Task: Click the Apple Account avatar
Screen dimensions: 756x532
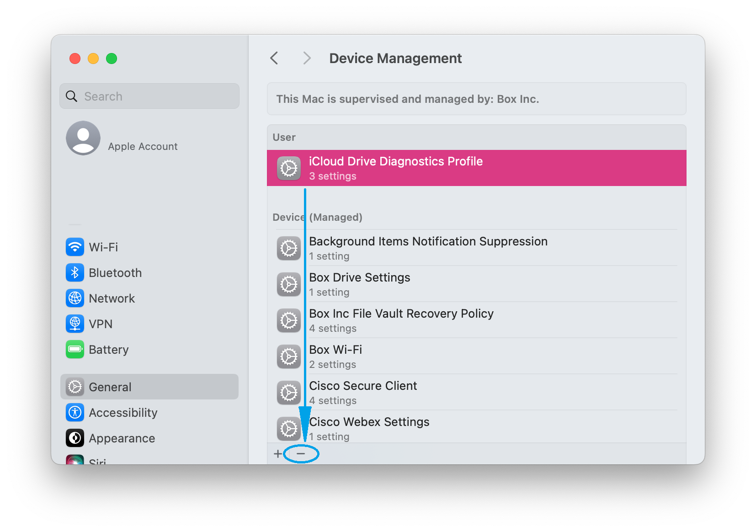Action: (x=83, y=138)
